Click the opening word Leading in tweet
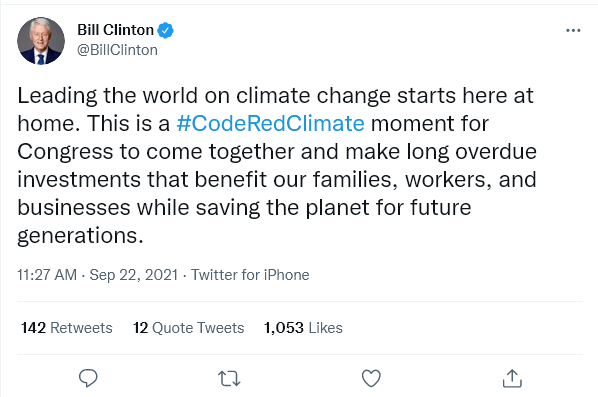The height and width of the screenshot is (397, 598). click(57, 96)
